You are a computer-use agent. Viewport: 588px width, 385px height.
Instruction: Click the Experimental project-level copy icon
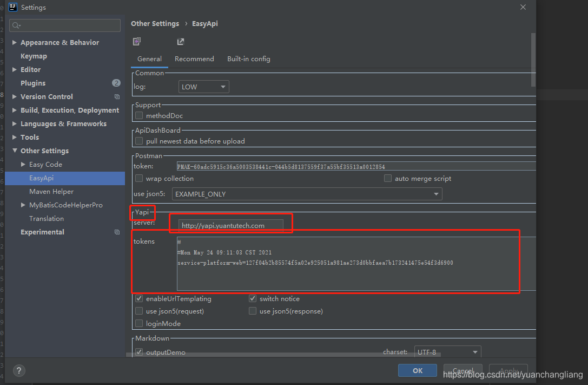click(x=117, y=232)
